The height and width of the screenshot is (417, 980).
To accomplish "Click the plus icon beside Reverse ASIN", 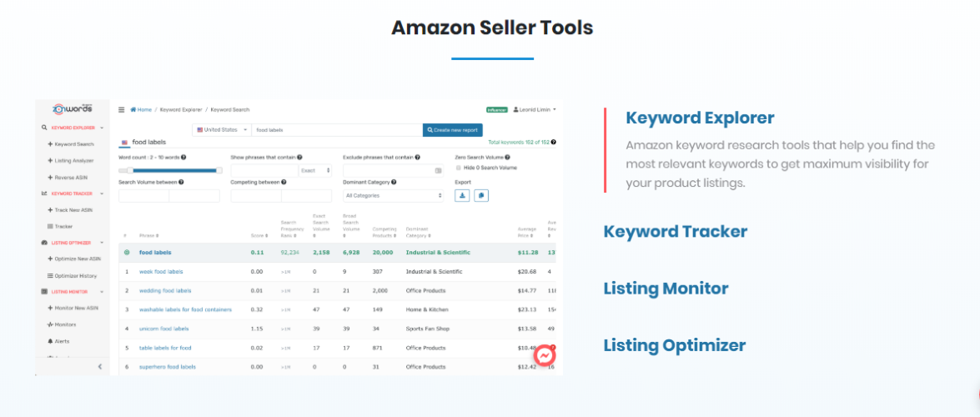I will point(50,178).
